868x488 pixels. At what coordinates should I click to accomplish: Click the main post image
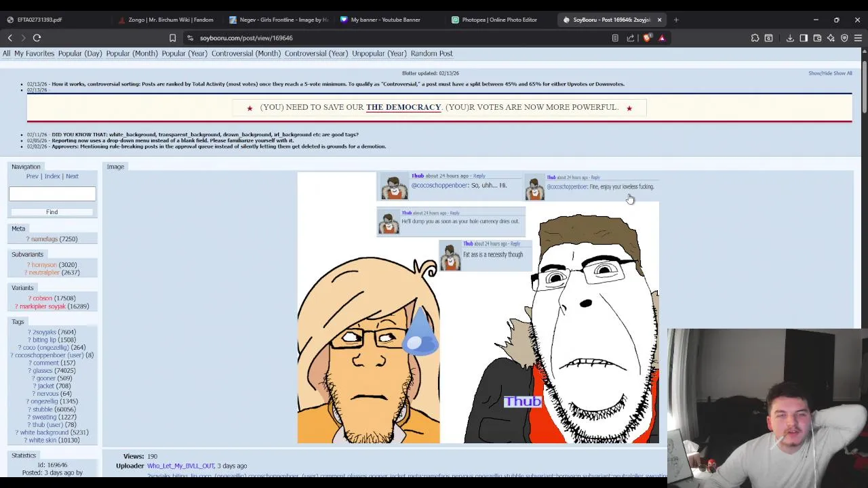(478, 308)
